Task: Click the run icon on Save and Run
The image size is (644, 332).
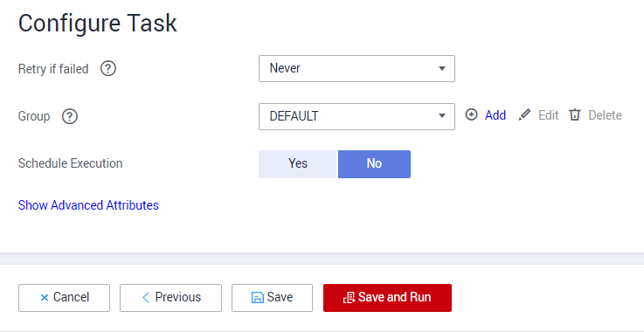Action: click(x=349, y=297)
